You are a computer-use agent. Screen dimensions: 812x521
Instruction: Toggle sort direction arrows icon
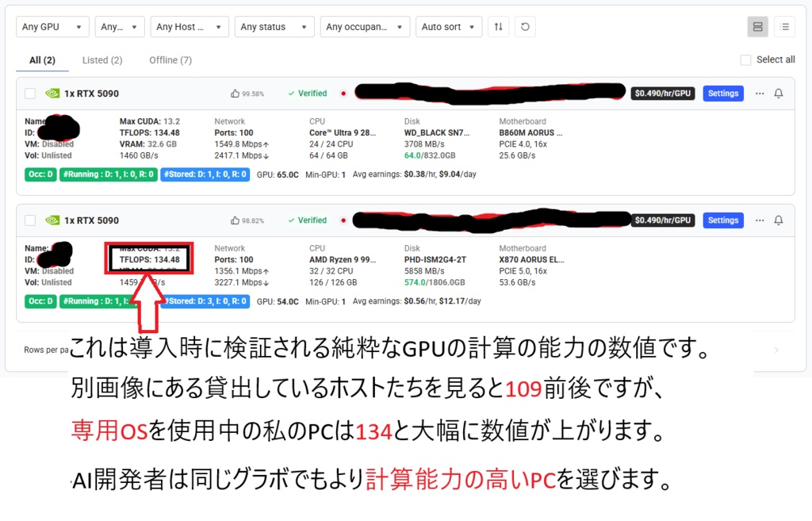(x=498, y=27)
